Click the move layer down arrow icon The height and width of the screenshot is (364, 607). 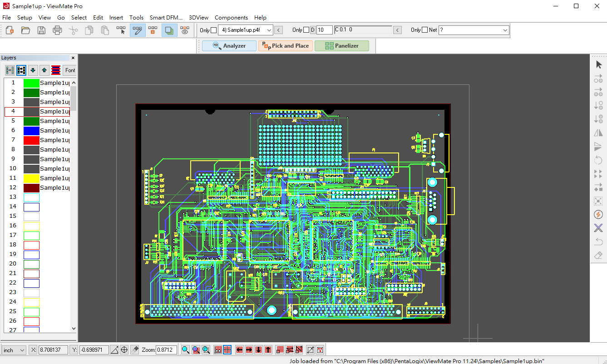33,70
